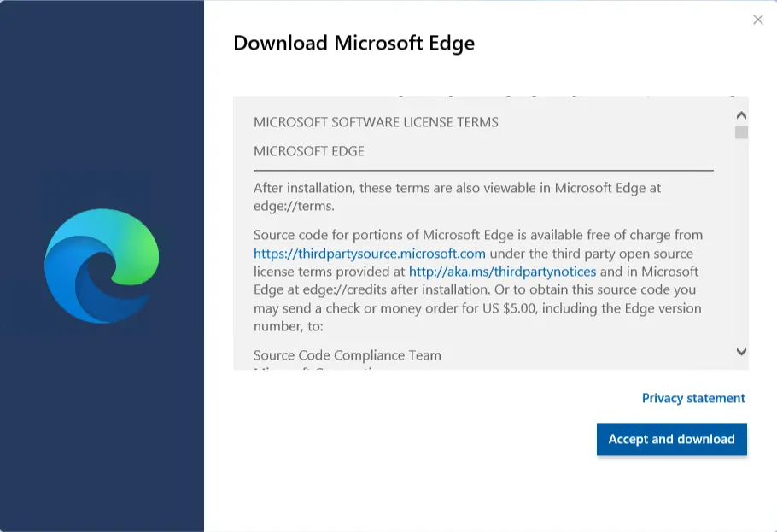Image resolution: width=777 pixels, height=532 pixels.
Task: Open the aka.ms/thirdpartynotices link
Action: click(x=501, y=272)
